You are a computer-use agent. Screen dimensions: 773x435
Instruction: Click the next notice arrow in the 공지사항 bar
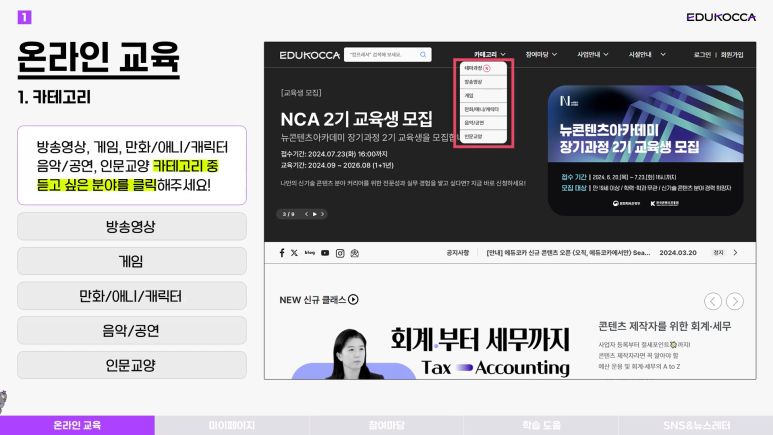(x=735, y=253)
